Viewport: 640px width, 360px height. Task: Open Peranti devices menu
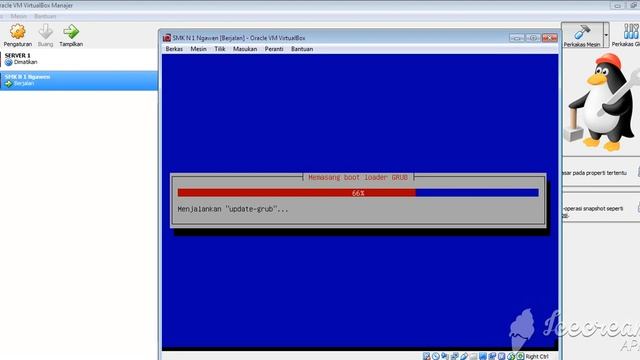[x=274, y=49]
